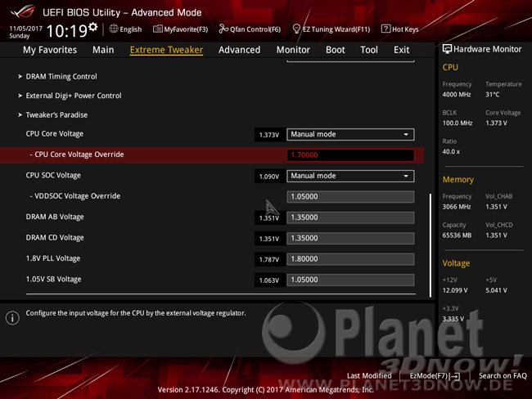
Task: Go to the Exit tab
Action: click(x=401, y=50)
